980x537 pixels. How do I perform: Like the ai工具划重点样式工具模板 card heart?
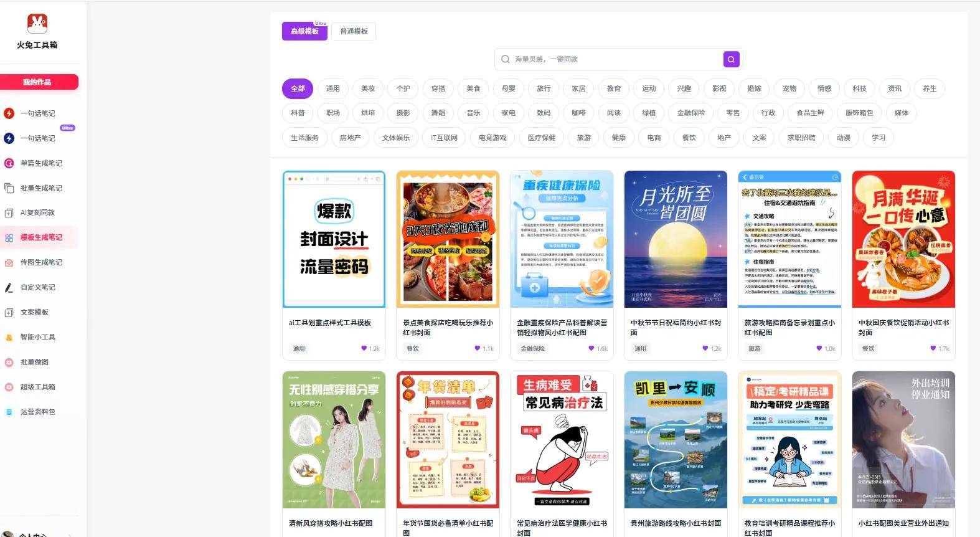(364, 348)
